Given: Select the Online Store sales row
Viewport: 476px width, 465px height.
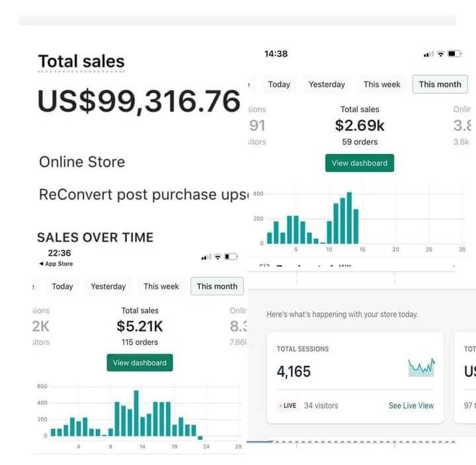Looking at the screenshot, I should 82,162.
